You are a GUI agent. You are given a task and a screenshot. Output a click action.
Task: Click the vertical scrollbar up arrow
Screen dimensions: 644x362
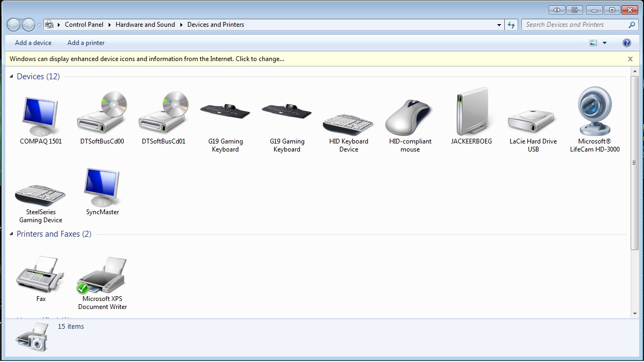(634, 71)
